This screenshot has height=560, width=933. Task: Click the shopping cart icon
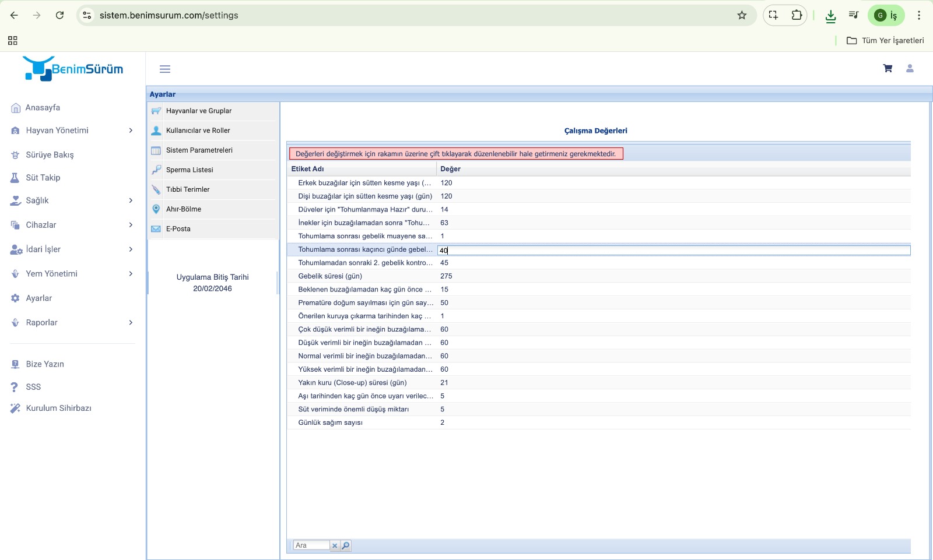[x=888, y=69]
